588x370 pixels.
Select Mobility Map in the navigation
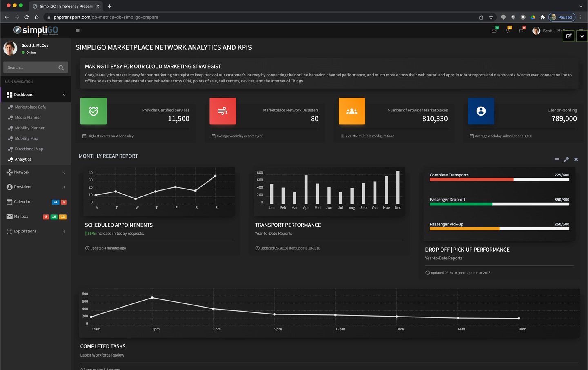pos(26,138)
